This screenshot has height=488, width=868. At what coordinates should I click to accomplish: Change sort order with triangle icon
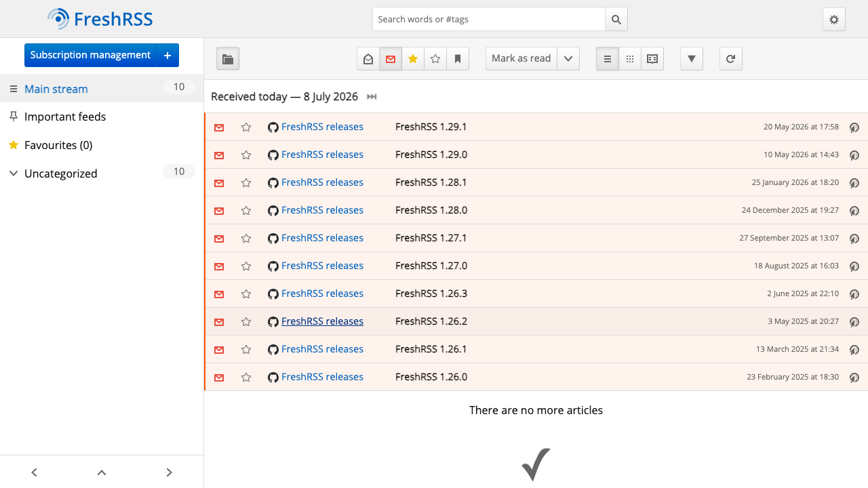click(692, 59)
